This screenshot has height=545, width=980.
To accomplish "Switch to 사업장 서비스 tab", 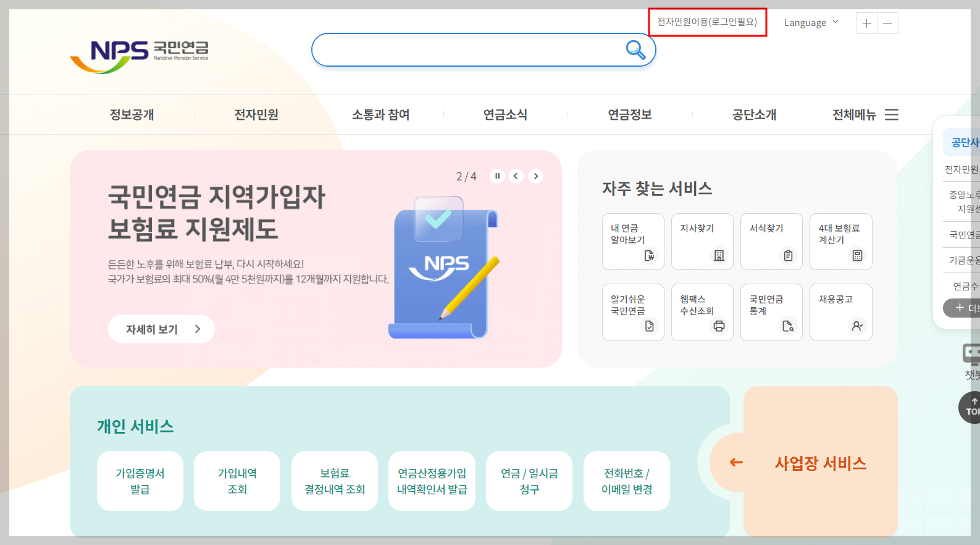I will point(820,463).
